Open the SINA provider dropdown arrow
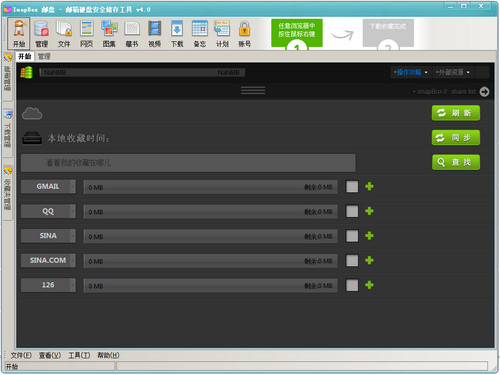 pos(73,236)
